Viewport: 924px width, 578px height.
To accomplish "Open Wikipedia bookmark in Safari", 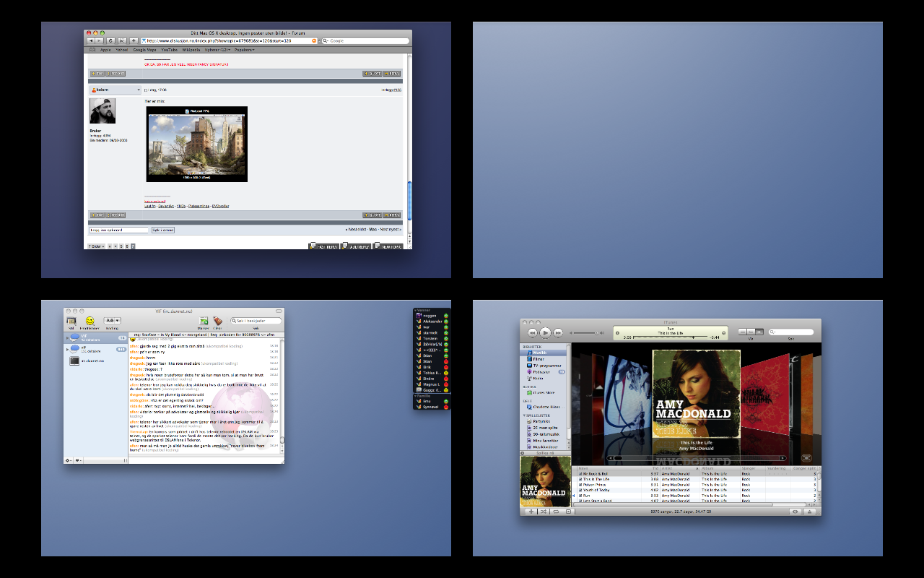I will (x=191, y=50).
